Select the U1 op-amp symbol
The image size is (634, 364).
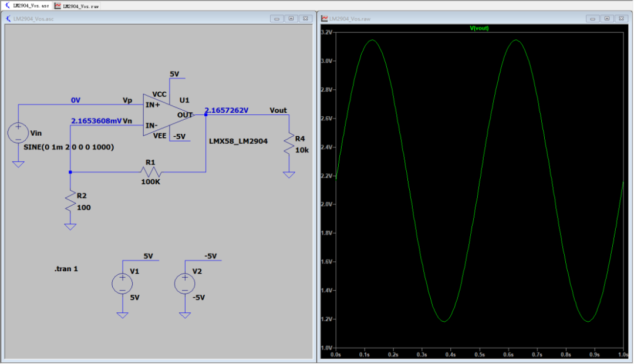click(x=168, y=115)
